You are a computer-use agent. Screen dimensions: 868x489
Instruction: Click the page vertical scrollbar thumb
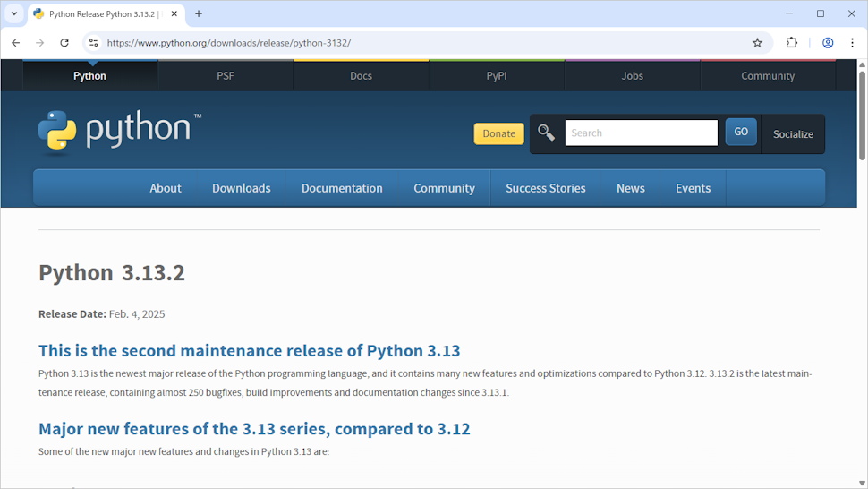[x=862, y=116]
